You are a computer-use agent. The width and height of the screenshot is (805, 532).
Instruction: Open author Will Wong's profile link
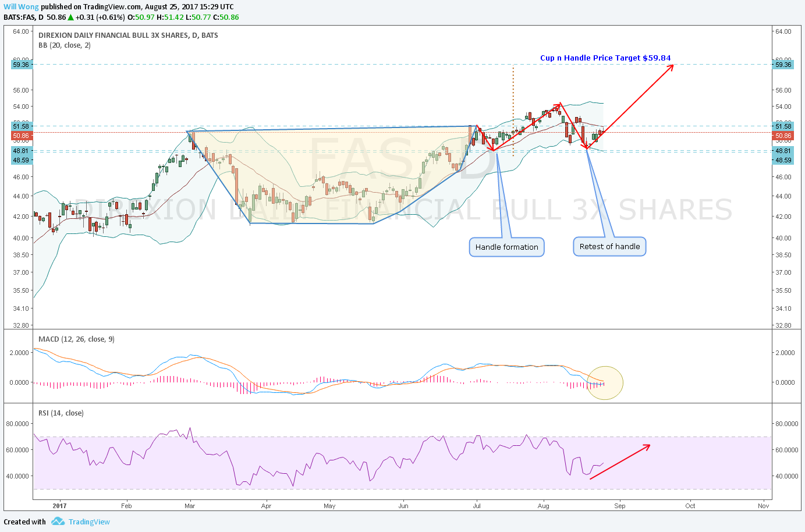pos(22,7)
